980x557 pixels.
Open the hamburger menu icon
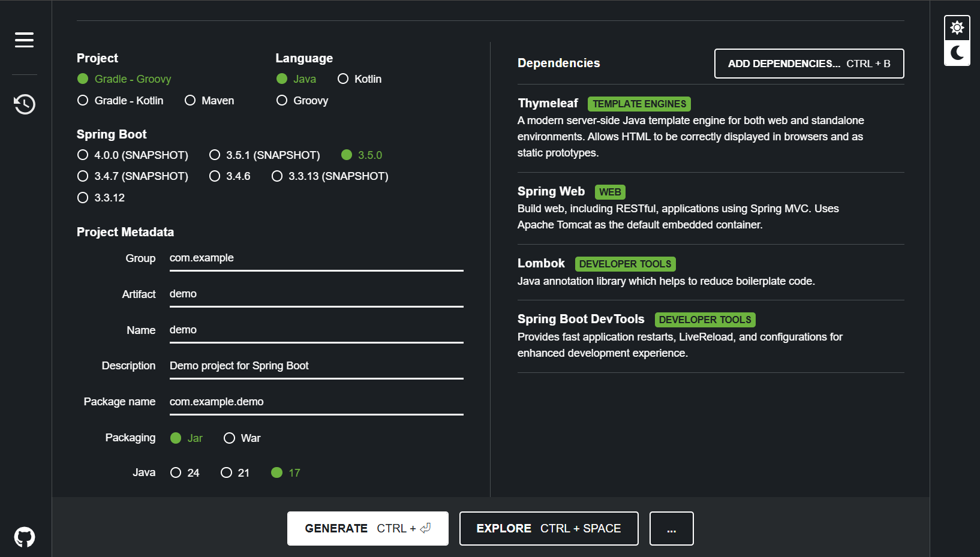click(24, 40)
